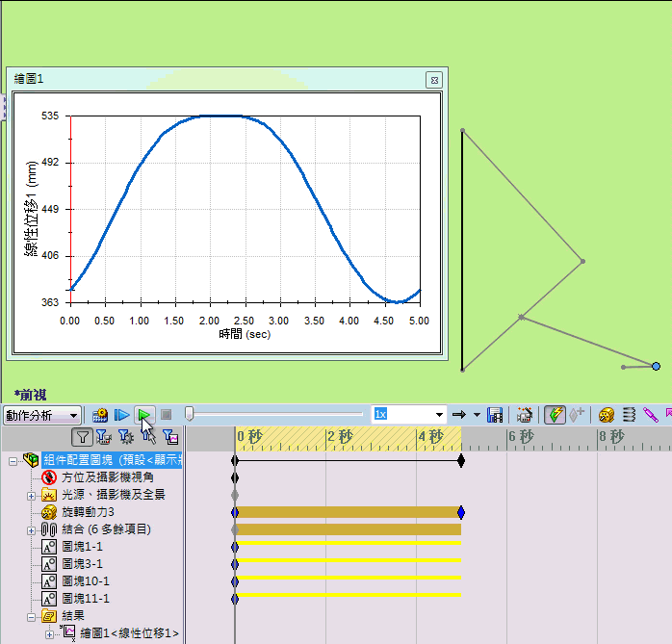Select 繪圖1<線性位移1> plot item
672x644 pixels.
click(129, 633)
